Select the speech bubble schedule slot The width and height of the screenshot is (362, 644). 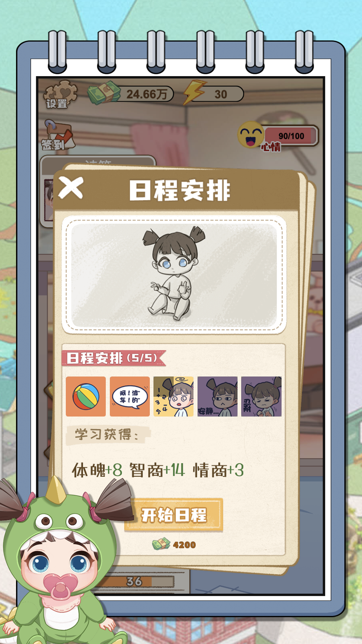(130, 396)
